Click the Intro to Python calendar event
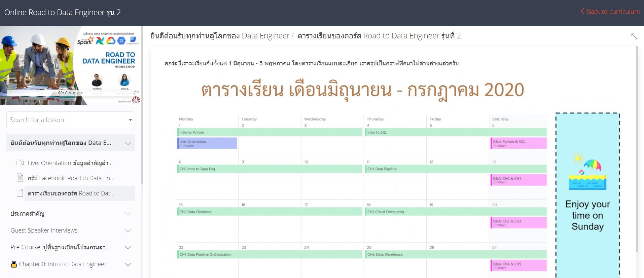This screenshot has height=278, width=644. (270, 132)
